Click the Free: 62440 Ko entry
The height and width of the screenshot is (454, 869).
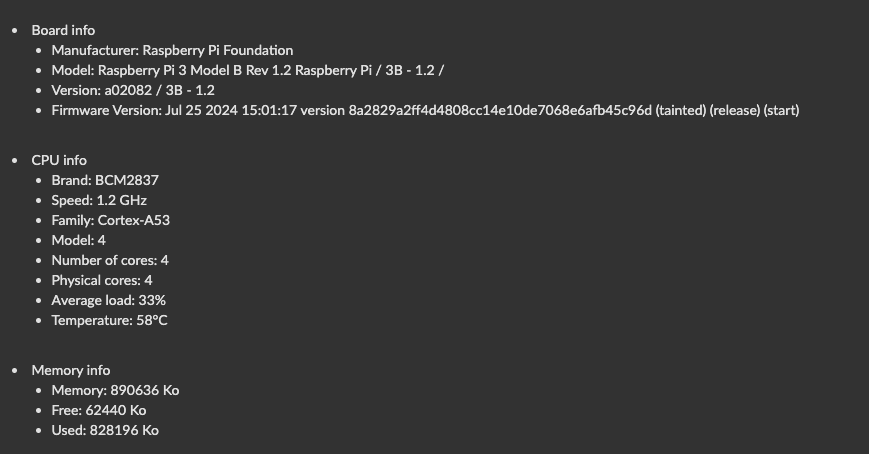click(x=99, y=410)
